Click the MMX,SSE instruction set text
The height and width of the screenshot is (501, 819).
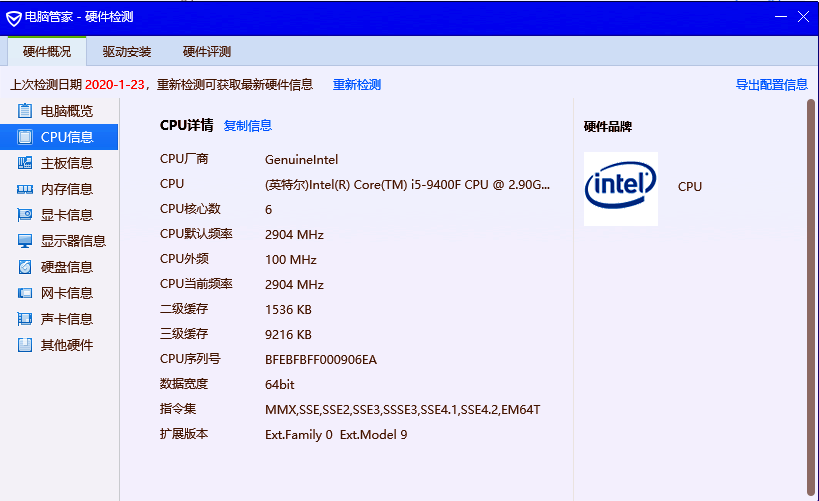pos(402,410)
